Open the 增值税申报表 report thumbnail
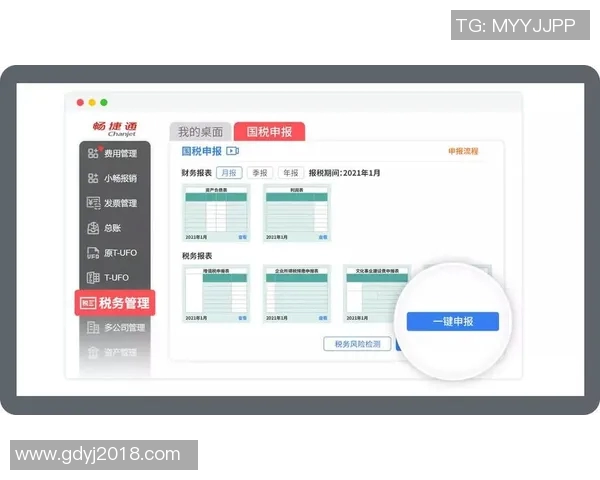The height and width of the screenshot is (480, 600). point(216,294)
